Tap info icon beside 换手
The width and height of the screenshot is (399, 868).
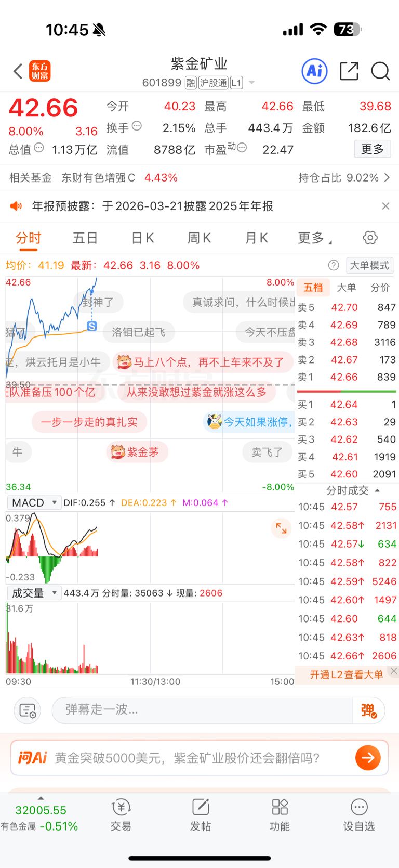(x=137, y=125)
